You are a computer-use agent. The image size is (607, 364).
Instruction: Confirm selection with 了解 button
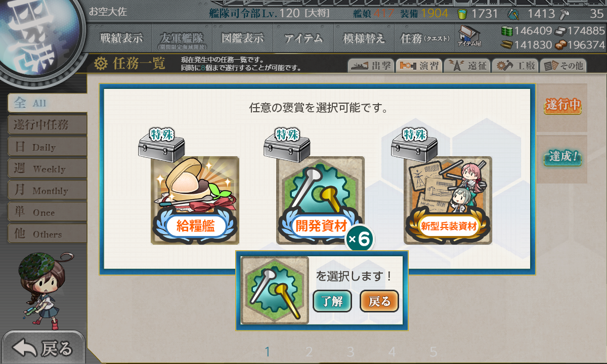click(332, 302)
